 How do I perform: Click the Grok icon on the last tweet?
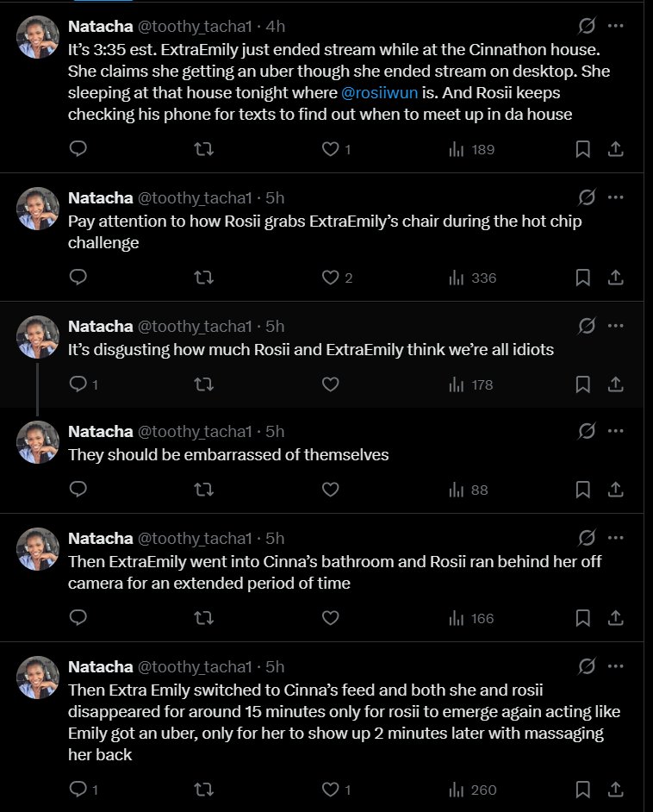[x=587, y=666]
